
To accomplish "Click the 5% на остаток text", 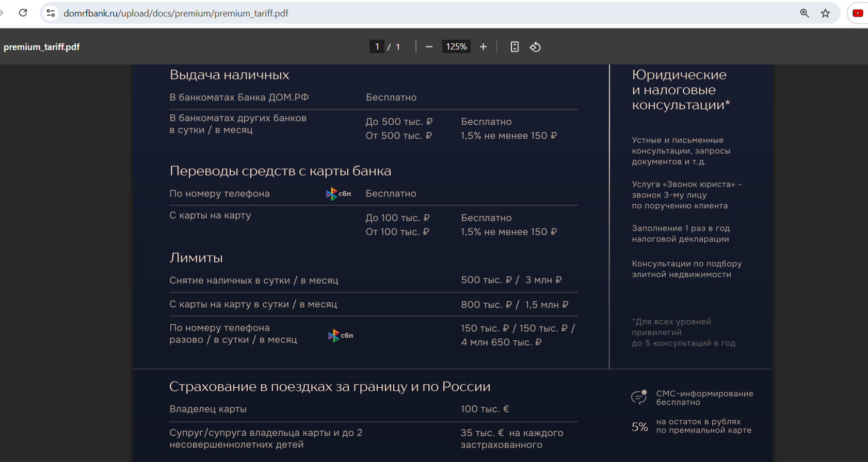I will (x=692, y=426).
